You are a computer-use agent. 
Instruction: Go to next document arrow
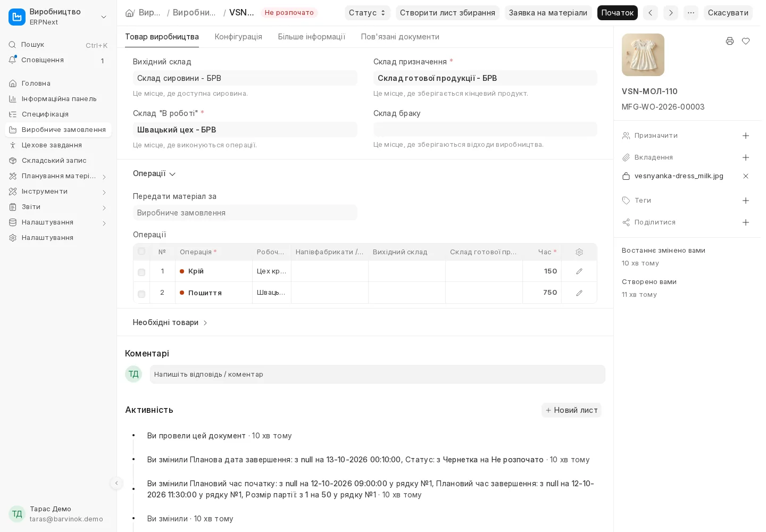671,13
